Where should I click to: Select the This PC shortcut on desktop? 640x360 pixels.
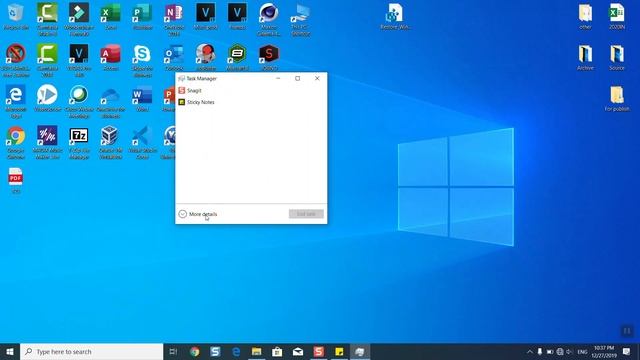coord(300,20)
